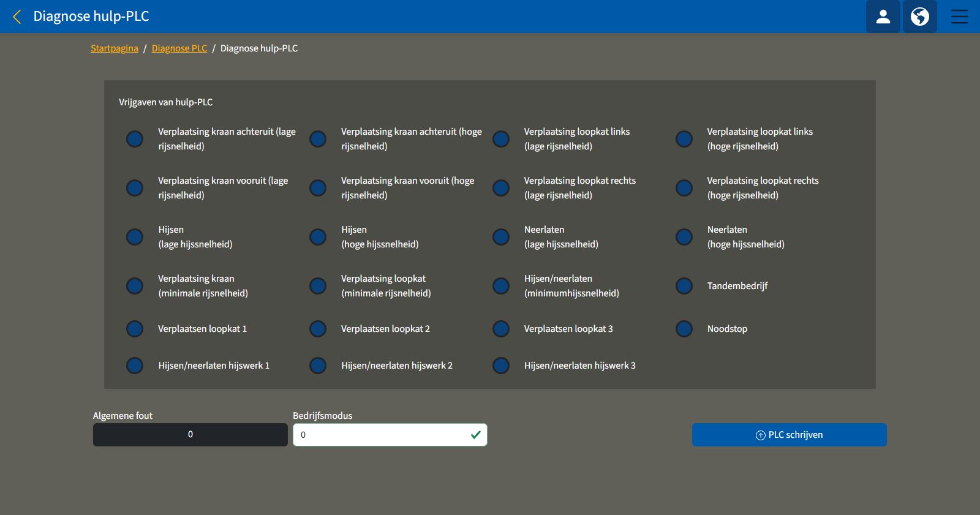The height and width of the screenshot is (515, 980).
Task: Click the Bedrijfsmodus input field
Action: (390, 435)
